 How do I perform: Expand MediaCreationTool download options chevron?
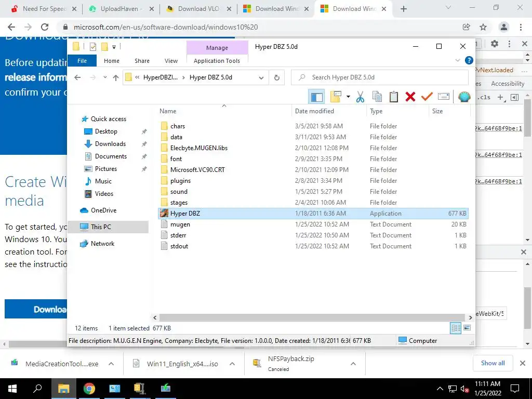(111, 364)
